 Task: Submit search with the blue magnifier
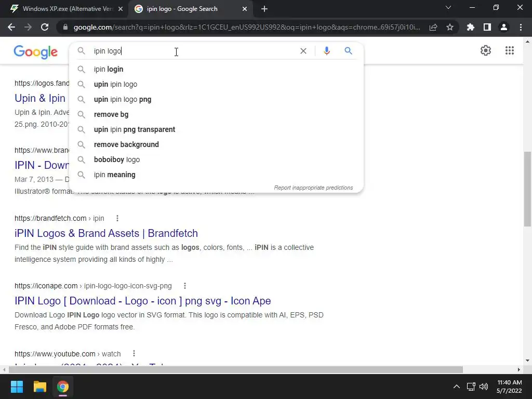[x=348, y=51]
